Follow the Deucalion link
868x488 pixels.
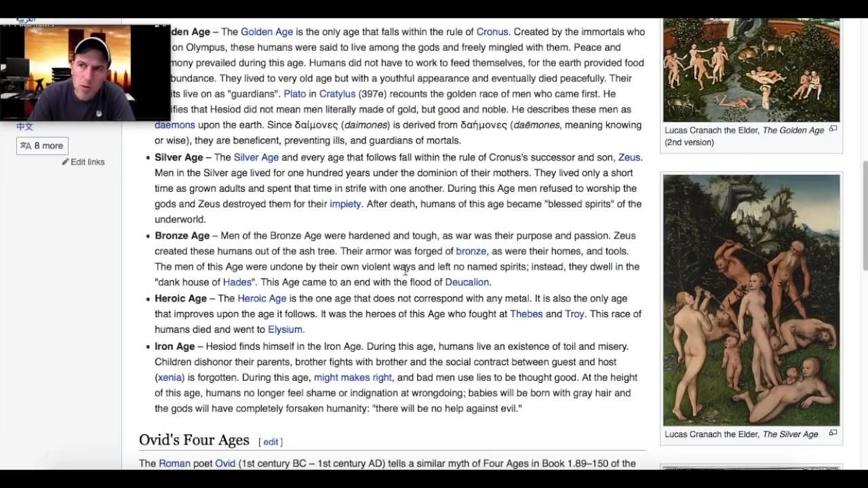pyautogui.click(x=467, y=283)
